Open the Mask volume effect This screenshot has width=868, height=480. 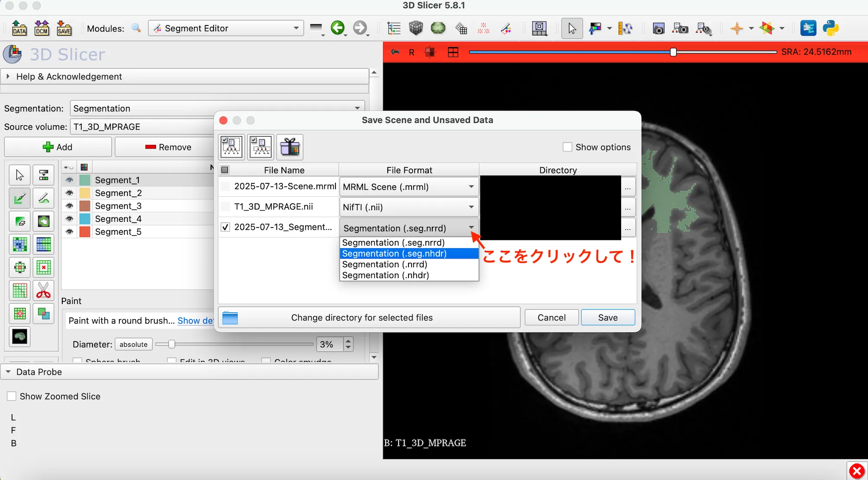pyautogui.click(x=19, y=337)
